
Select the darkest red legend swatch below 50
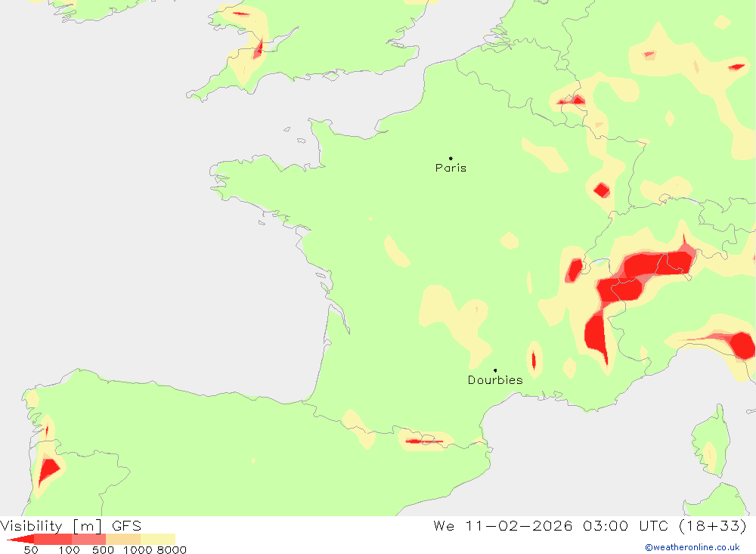point(21,539)
